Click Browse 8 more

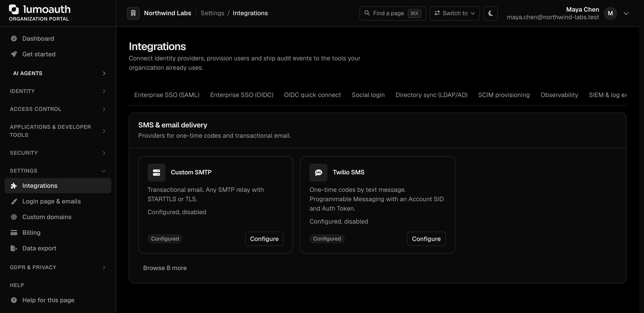tap(165, 268)
